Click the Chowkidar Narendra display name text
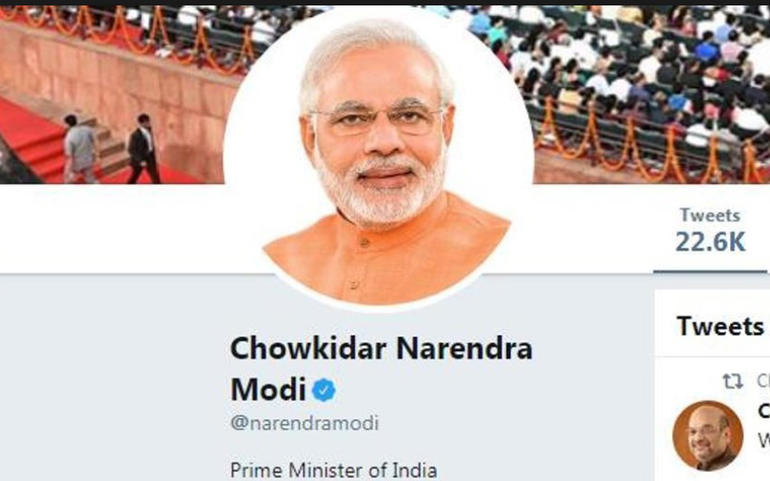This screenshot has width=770, height=481. (x=381, y=348)
